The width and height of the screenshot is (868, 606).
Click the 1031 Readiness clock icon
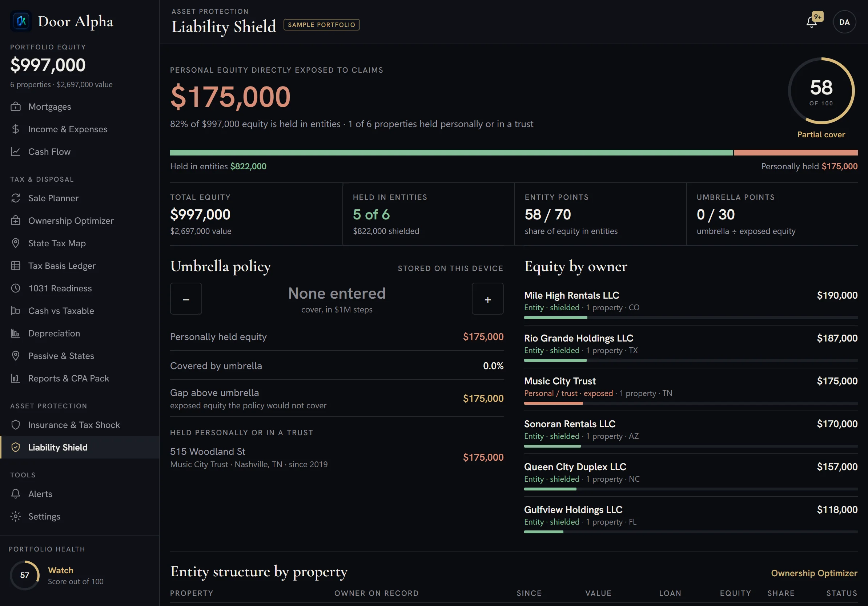coord(16,288)
